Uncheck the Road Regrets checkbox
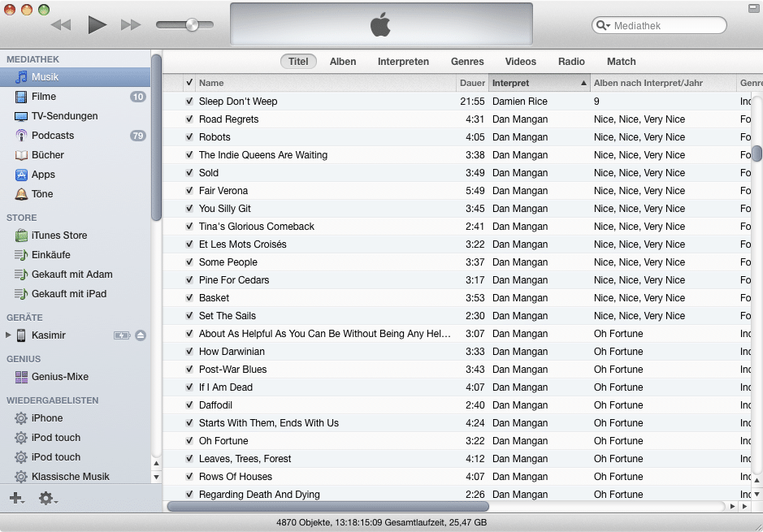 click(189, 119)
